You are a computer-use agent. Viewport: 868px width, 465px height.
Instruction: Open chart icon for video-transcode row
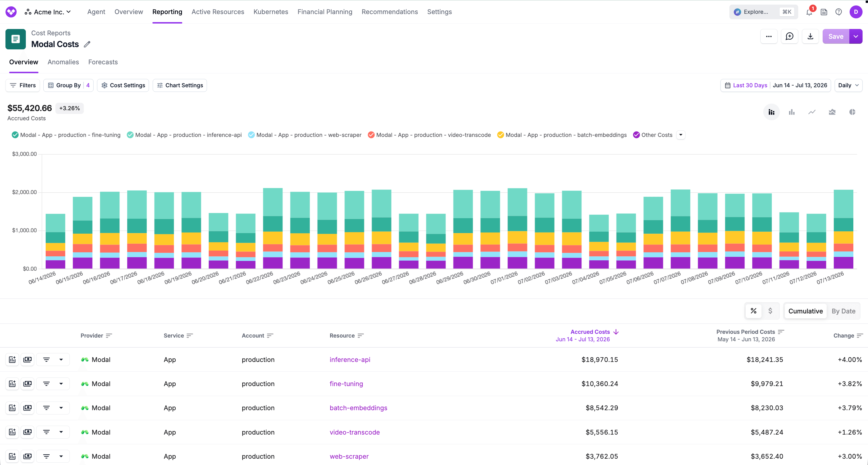[12, 432]
